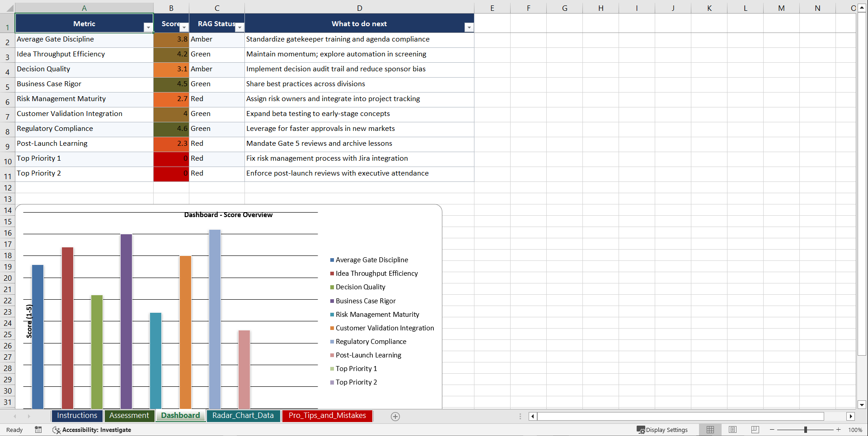The image size is (868, 436).
Task: Select the cell containing Risk Management Maturity
Action: (x=61, y=99)
